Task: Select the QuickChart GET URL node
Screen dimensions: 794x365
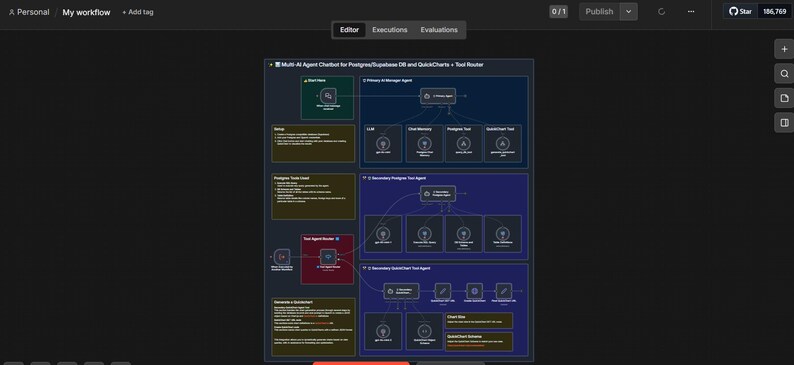Action: (443, 291)
